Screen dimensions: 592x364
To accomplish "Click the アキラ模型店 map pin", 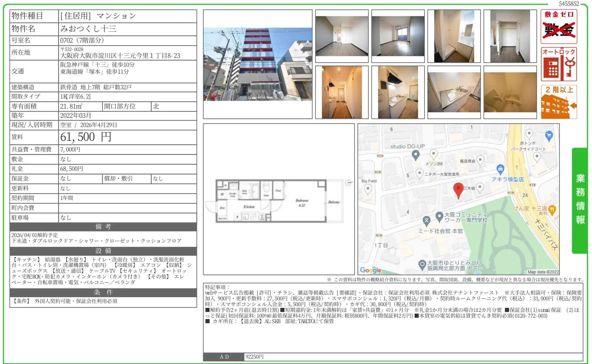I will (500, 170).
